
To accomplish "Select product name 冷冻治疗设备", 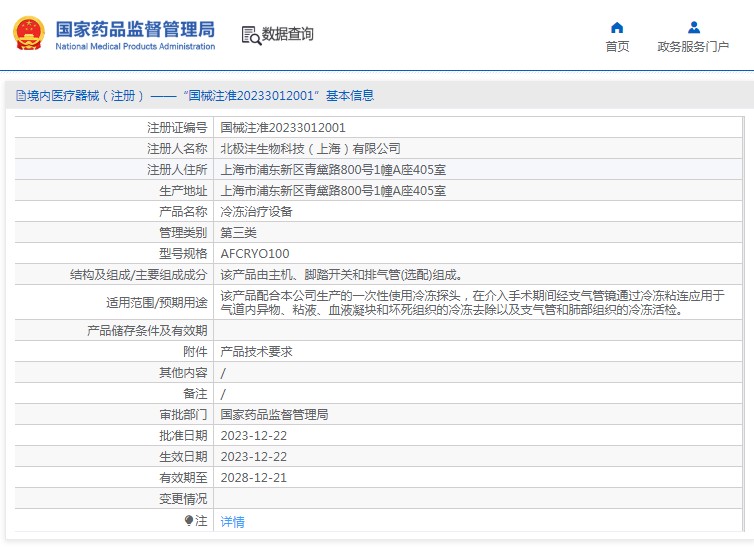I will point(256,212).
